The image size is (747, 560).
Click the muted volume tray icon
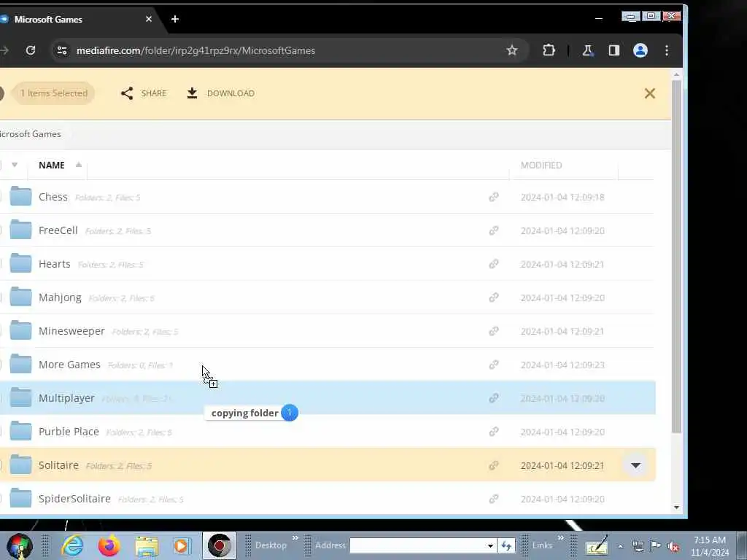pos(673,546)
